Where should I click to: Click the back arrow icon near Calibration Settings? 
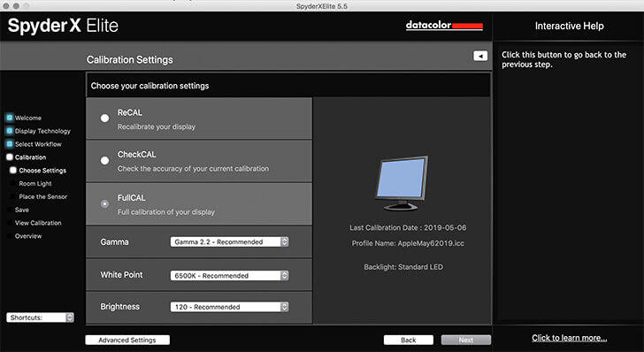point(480,56)
